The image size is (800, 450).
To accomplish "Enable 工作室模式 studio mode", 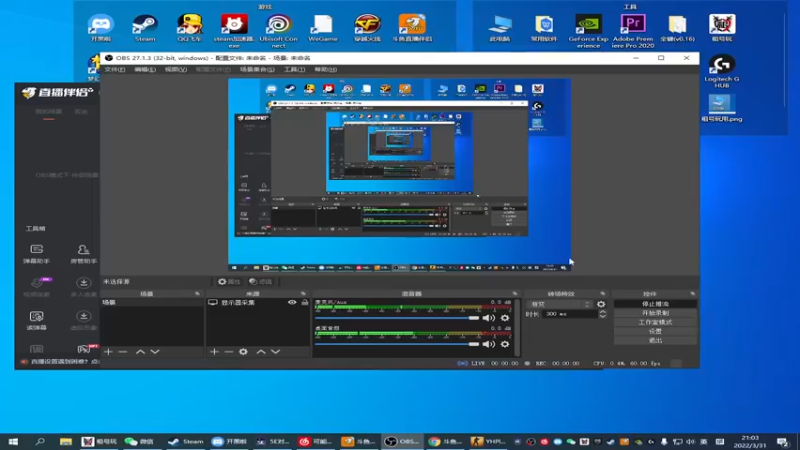I will (x=655, y=322).
